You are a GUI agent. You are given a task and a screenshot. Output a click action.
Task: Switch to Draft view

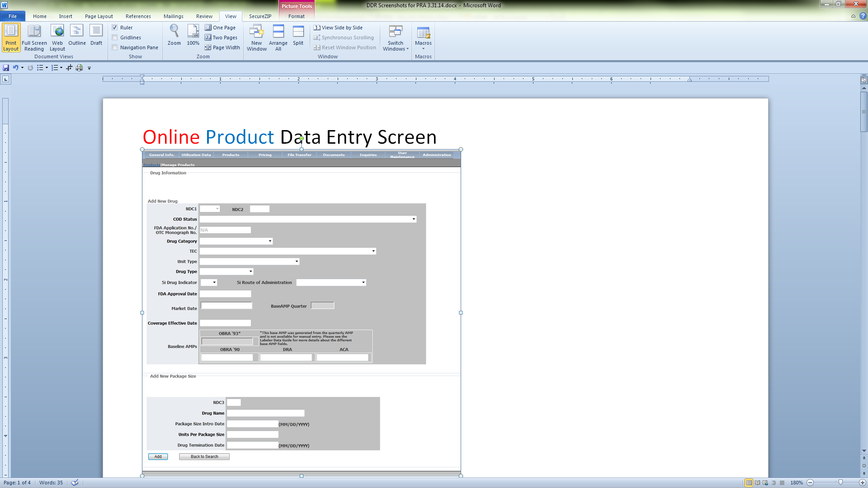tap(96, 35)
